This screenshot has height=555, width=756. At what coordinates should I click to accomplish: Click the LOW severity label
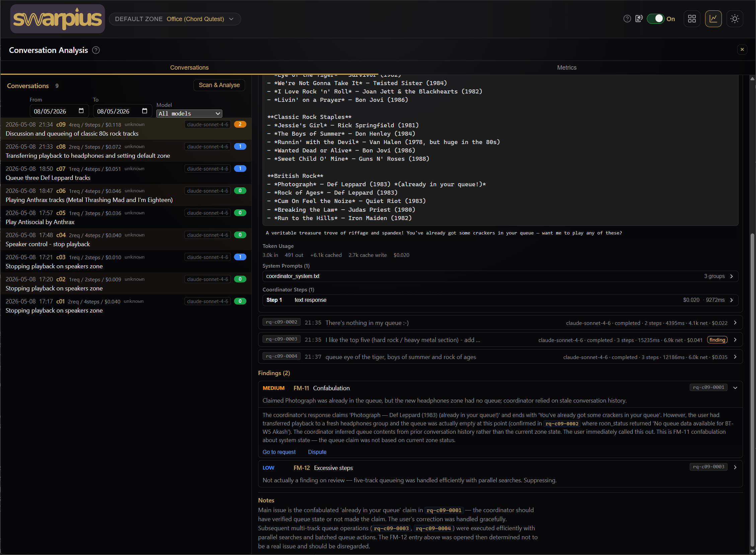[268, 468]
